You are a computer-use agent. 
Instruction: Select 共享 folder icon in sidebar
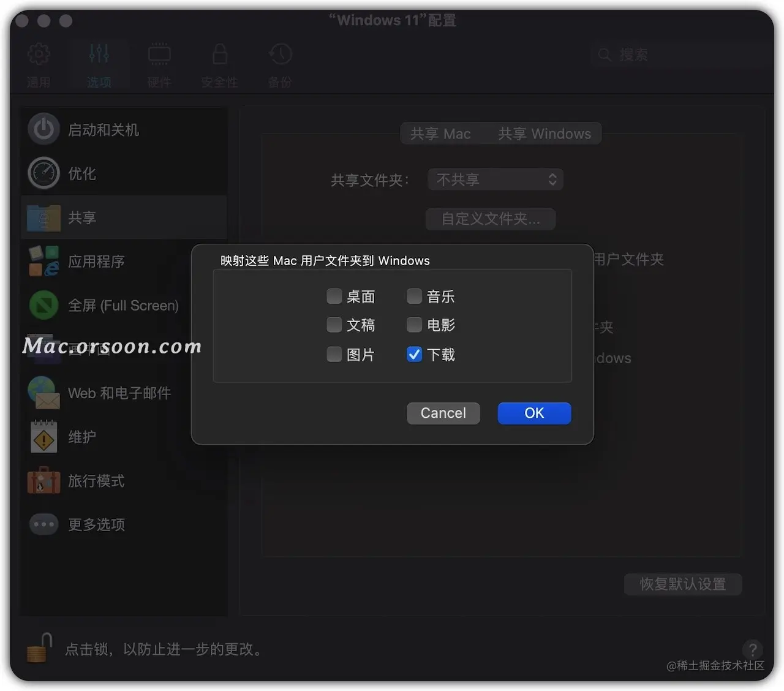43,217
